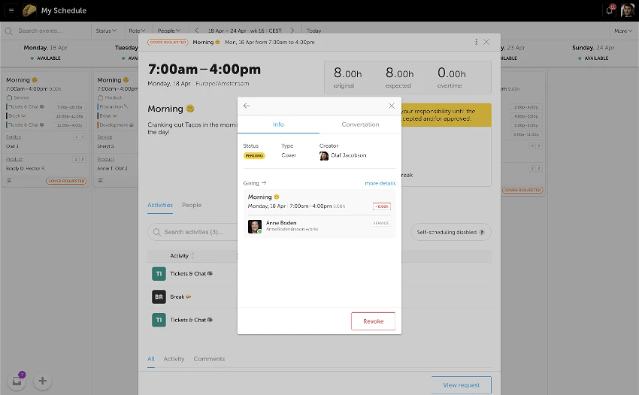Go to next week with right chevron
Screen dimensions: 639x395
coord(292,31)
